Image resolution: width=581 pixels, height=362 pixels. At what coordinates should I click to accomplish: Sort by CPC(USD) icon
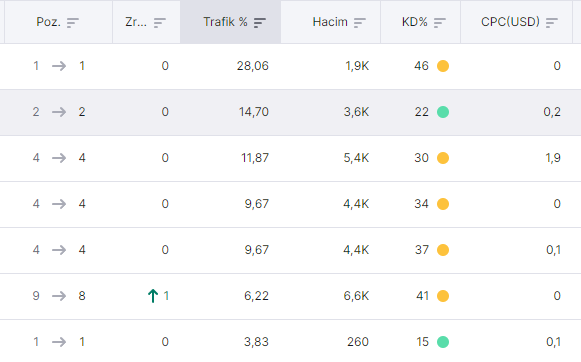point(552,23)
